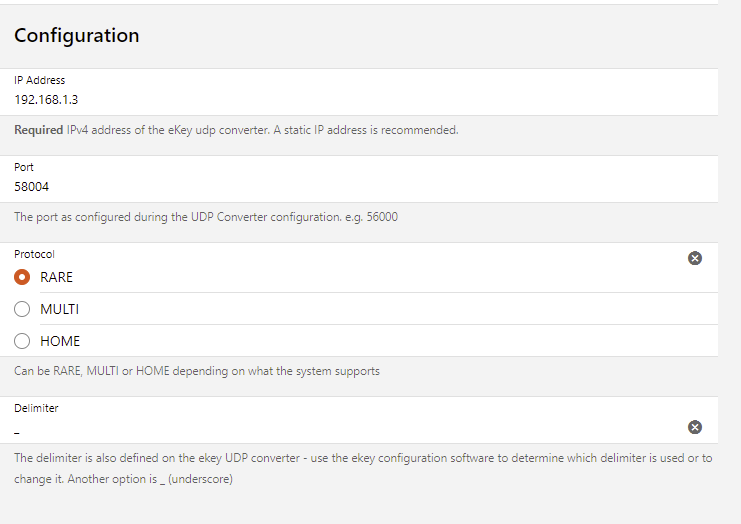Click the RARE option label text
Screen dimensions: 741x524
coord(56,277)
